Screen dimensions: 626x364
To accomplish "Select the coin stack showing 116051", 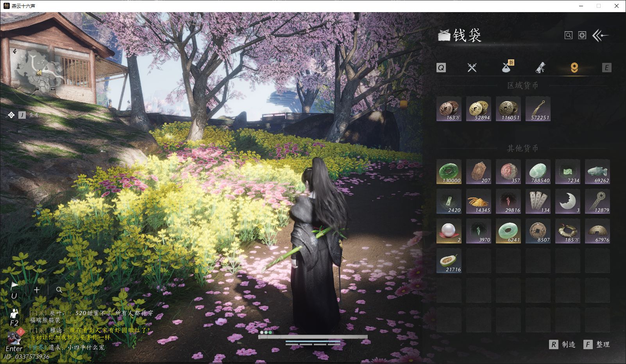I will coord(508,109).
